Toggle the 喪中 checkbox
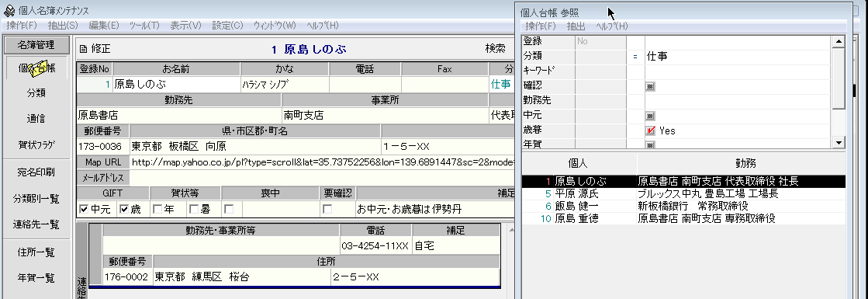 (x=229, y=209)
